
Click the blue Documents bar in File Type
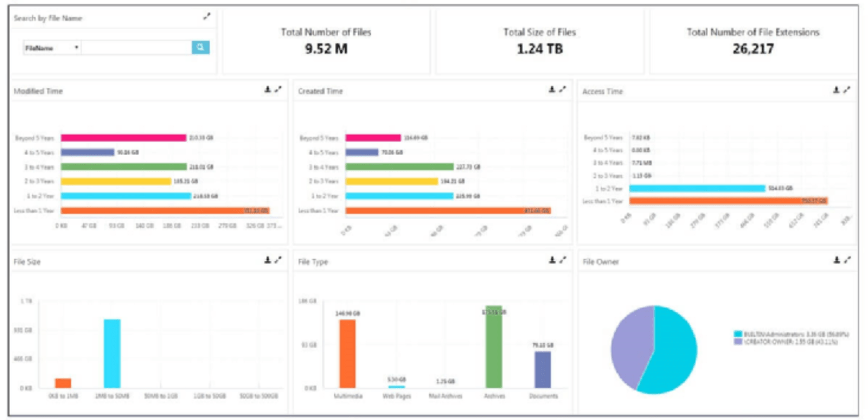coord(543,370)
